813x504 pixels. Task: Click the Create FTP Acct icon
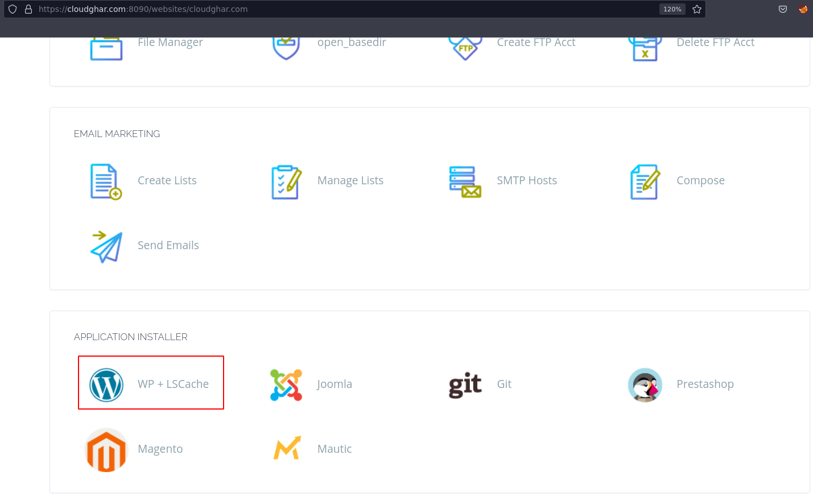(x=465, y=49)
